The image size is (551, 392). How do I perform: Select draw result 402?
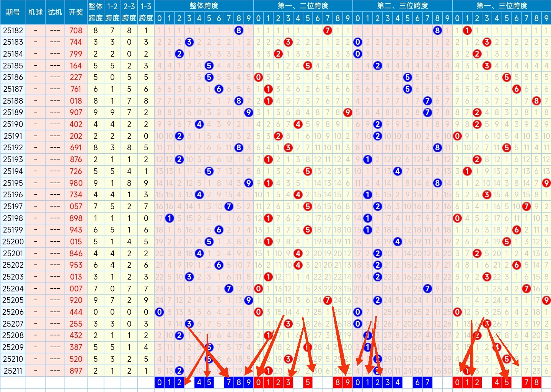pos(76,124)
